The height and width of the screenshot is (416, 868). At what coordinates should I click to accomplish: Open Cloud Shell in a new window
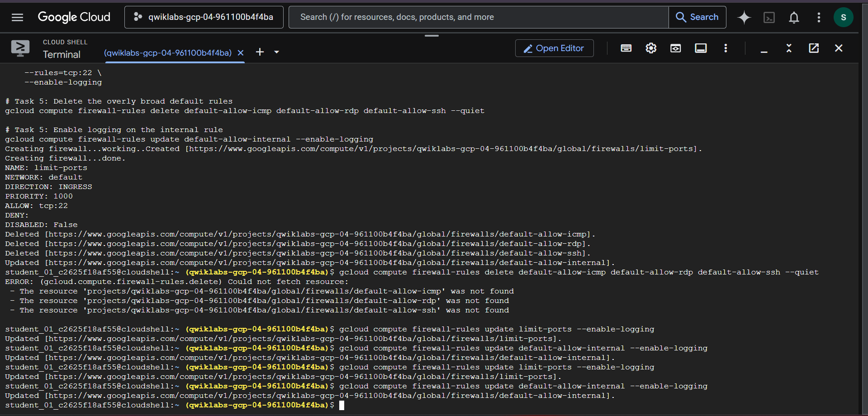pyautogui.click(x=814, y=48)
